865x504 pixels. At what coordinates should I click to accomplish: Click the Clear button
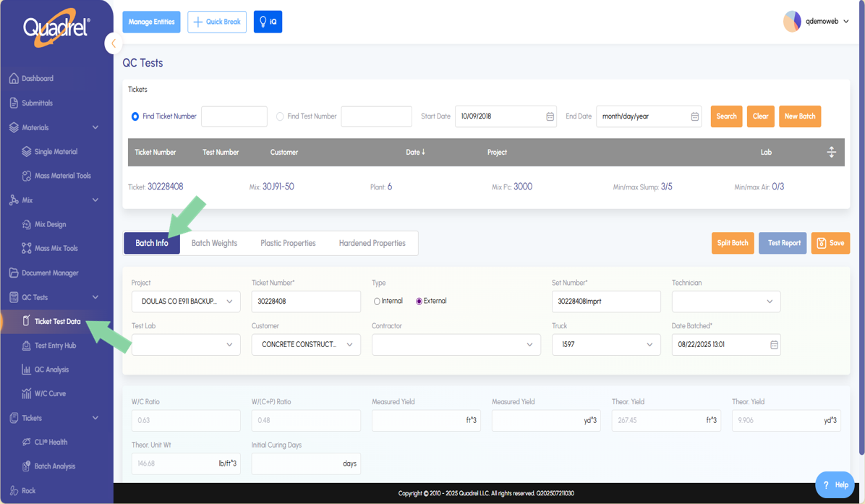(761, 116)
